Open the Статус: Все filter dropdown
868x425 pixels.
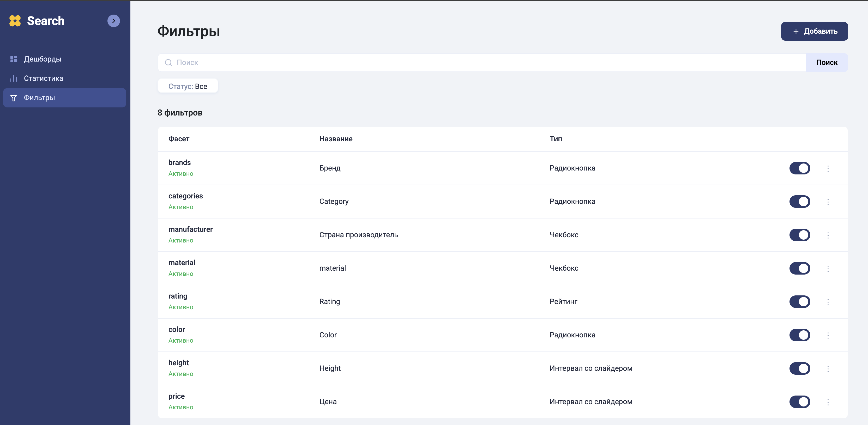[187, 86]
